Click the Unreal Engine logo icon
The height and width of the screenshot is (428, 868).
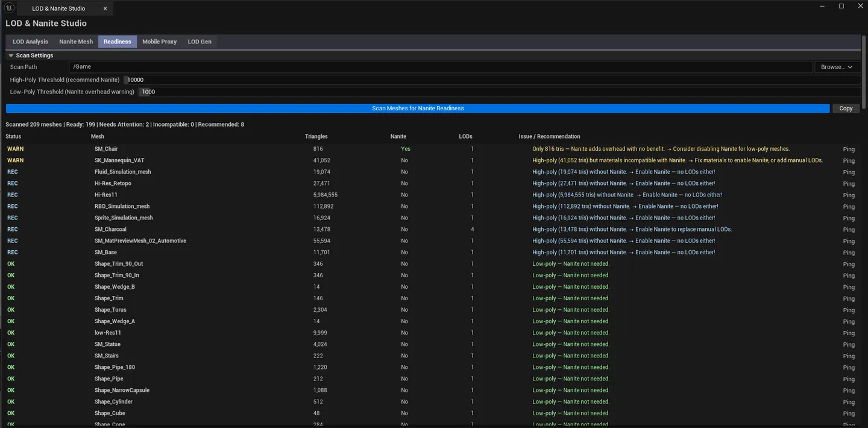pos(8,8)
